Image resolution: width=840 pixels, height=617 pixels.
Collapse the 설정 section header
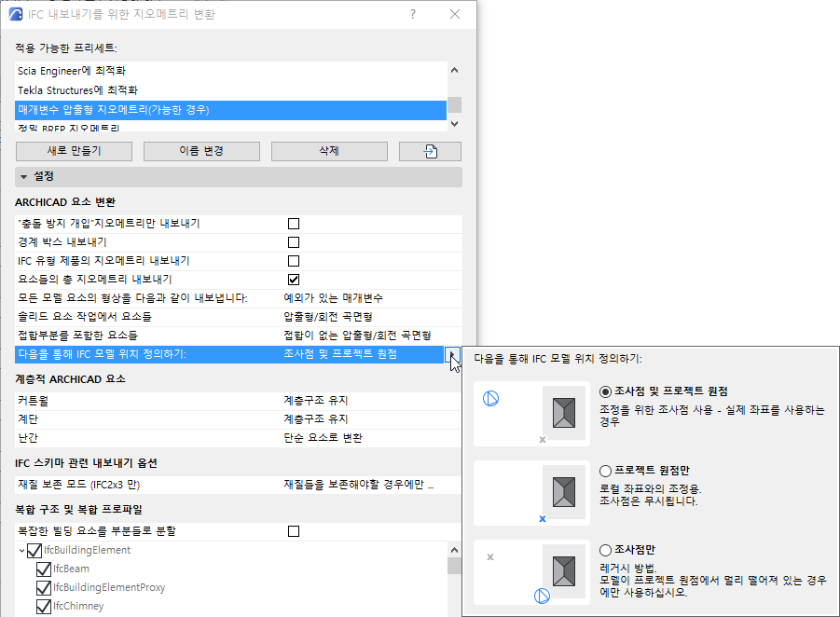[x=239, y=177]
